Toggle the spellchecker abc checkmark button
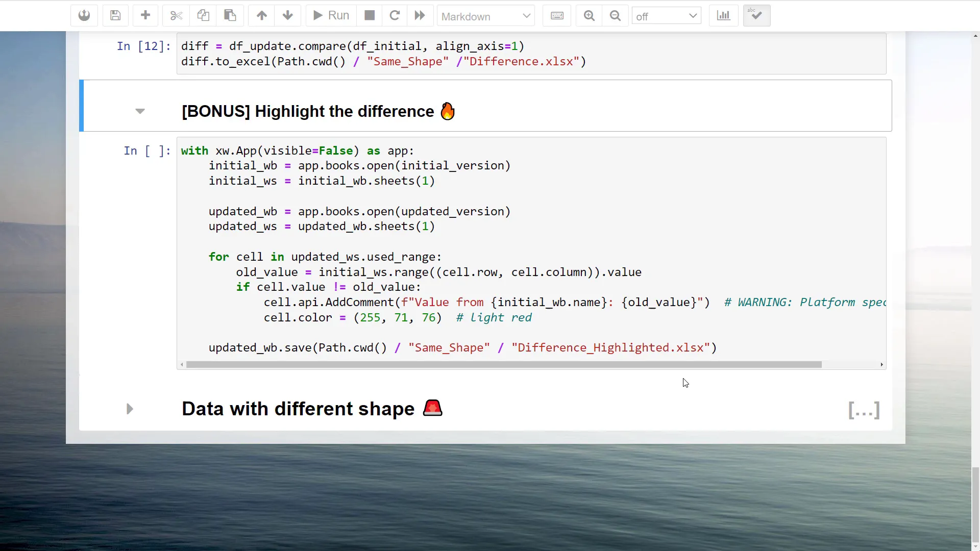This screenshot has width=980, height=551. [x=756, y=15]
